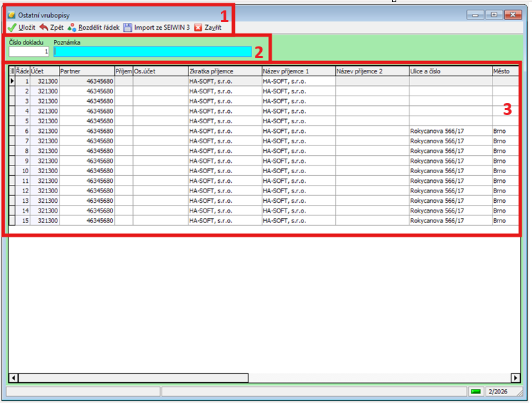The height and width of the screenshot is (403, 532).
Task: Click the Město column header
Action: [506, 71]
